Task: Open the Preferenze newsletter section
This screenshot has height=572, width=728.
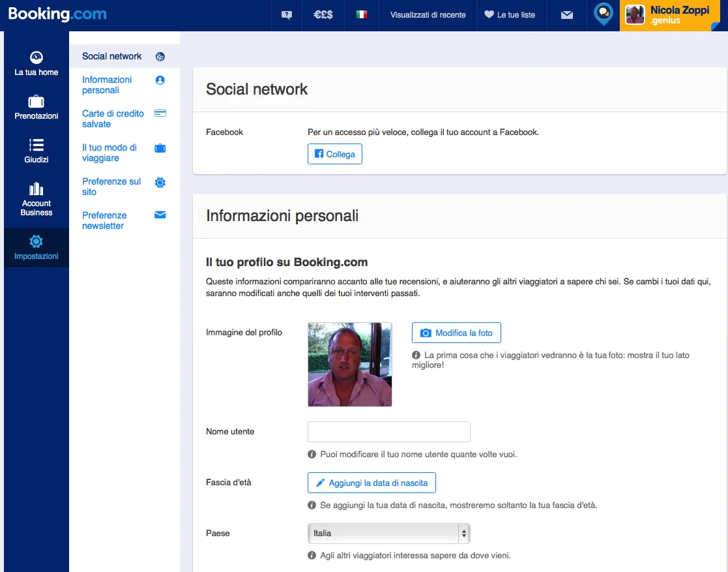Action: tap(104, 220)
